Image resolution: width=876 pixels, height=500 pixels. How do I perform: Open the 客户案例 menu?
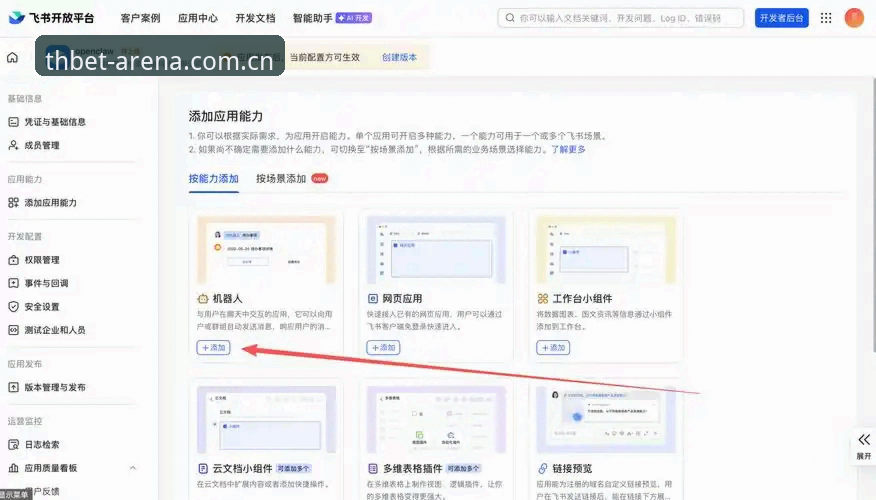(140, 18)
